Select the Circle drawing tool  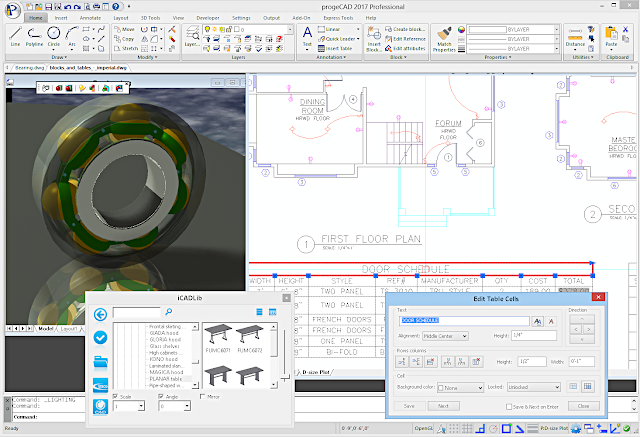point(53,36)
